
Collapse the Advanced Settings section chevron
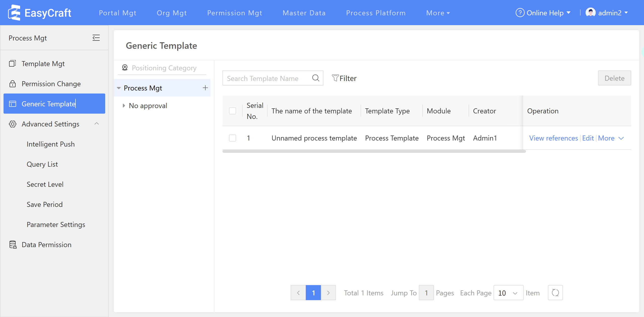point(97,124)
